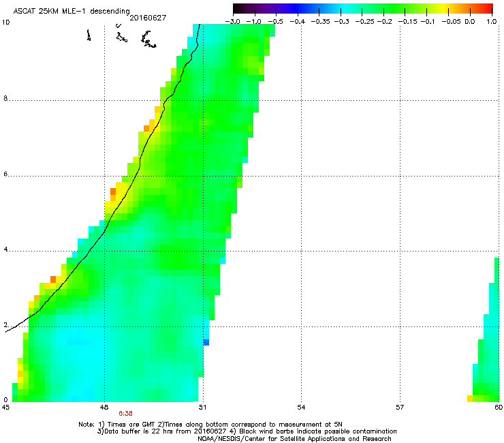Click the date label 20160627
Screen dimensions: 504x443
coord(148,18)
